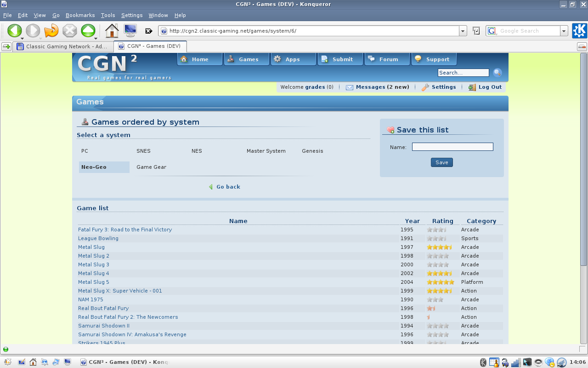588x368 pixels.
Task: Open Fatal Fury 3: Road to Final Victory
Action: pos(125,230)
